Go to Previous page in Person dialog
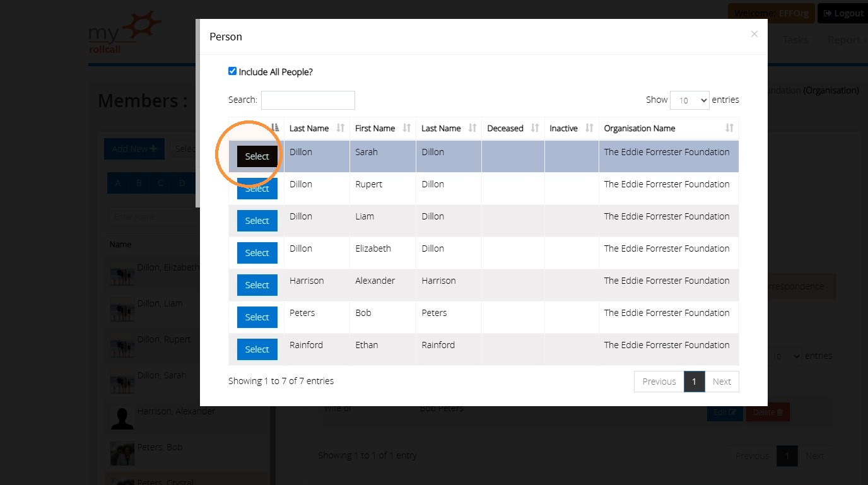Viewport: 868px width, 485px height. point(659,382)
